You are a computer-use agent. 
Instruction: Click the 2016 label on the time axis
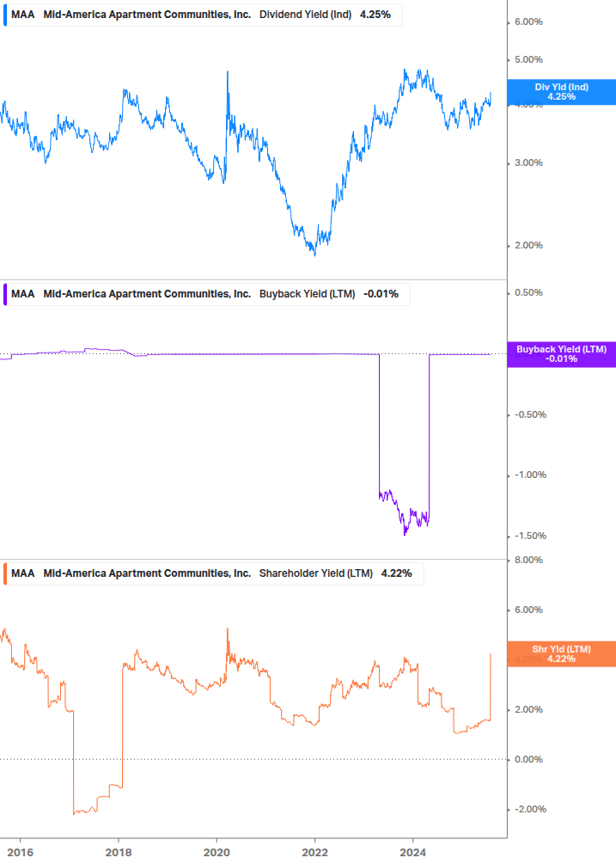coord(21,853)
